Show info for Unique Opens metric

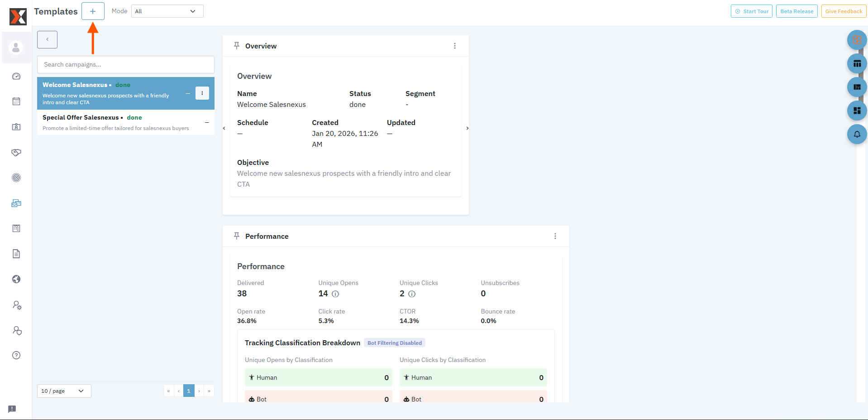(335, 294)
